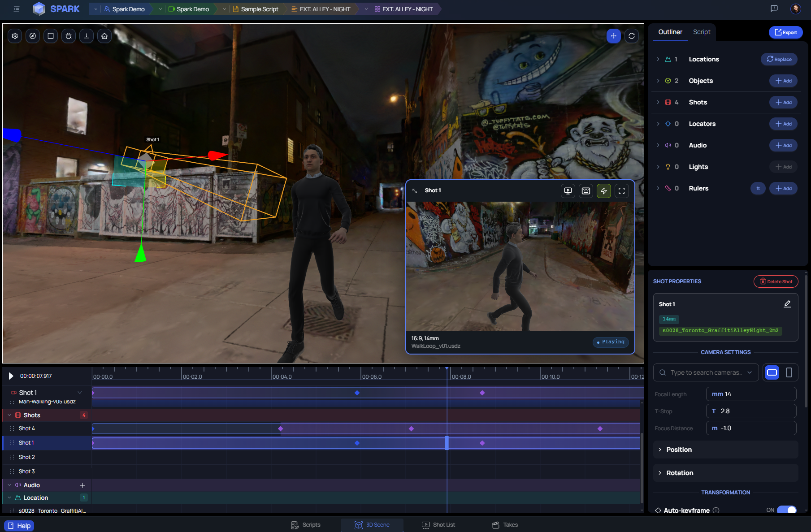Click the bug debug icon in viewport toolbar
811x532 pixels.
(x=69, y=36)
